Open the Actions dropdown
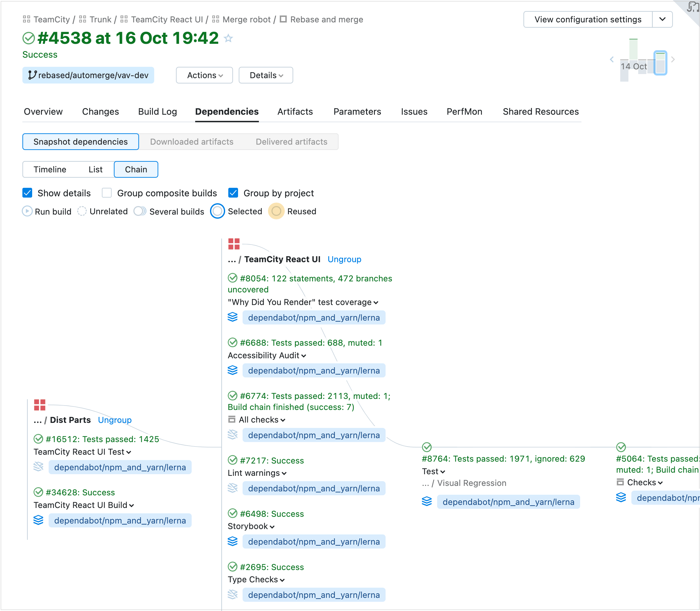The image size is (700, 611). click(204, 75)
